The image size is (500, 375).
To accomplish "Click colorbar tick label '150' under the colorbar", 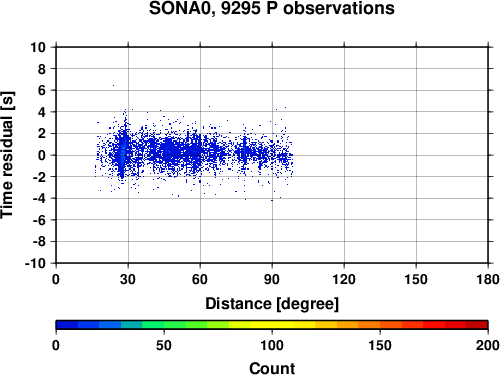I will 380,345.
